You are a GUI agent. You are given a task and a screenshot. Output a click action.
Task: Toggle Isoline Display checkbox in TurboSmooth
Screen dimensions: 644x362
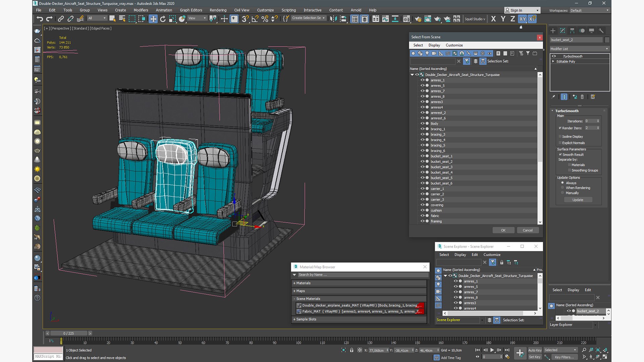point(560,136)
